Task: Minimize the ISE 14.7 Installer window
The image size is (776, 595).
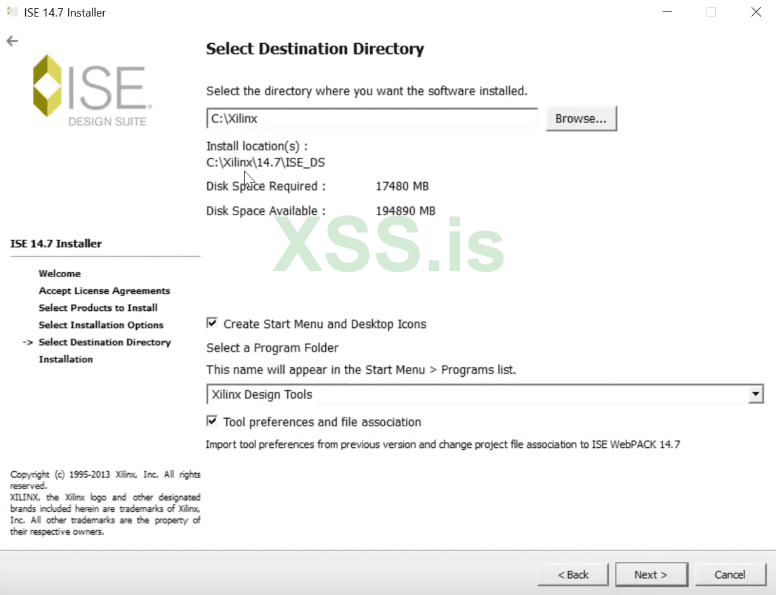Action: click(x=667, y=12)
